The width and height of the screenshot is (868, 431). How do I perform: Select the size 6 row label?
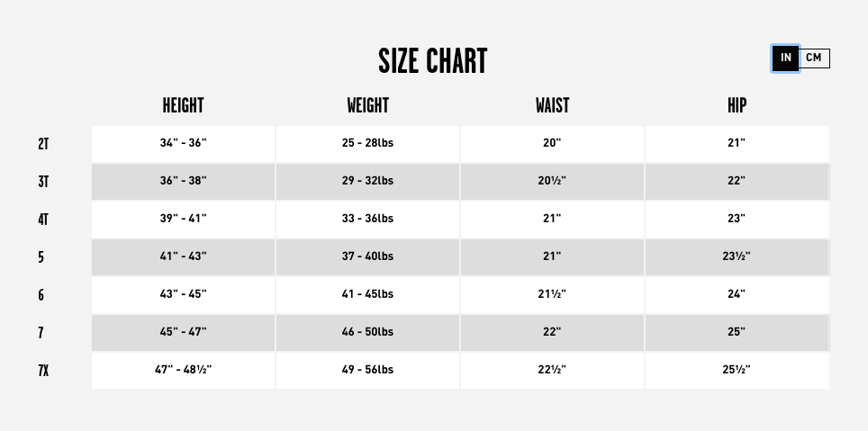tap(41, 295)
